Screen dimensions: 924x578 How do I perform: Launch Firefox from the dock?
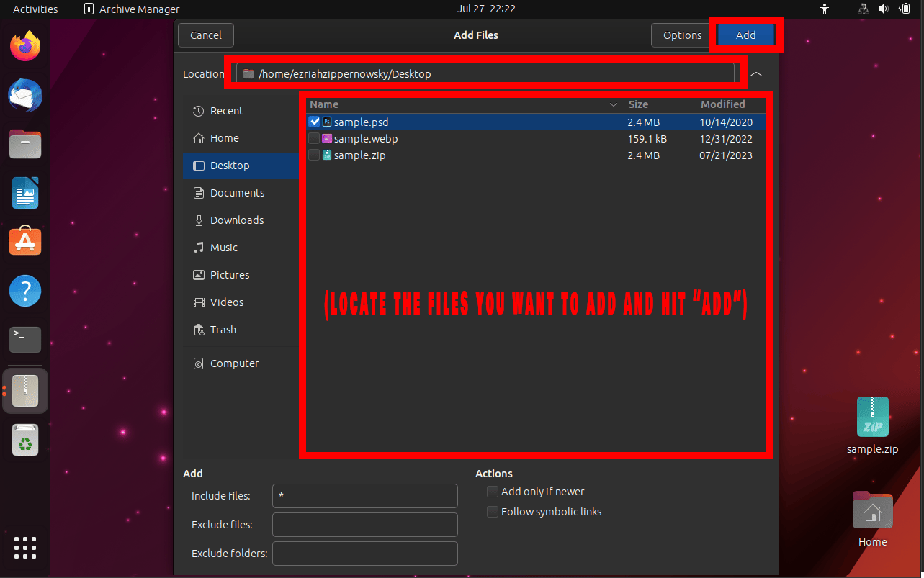tap(24, 45)
